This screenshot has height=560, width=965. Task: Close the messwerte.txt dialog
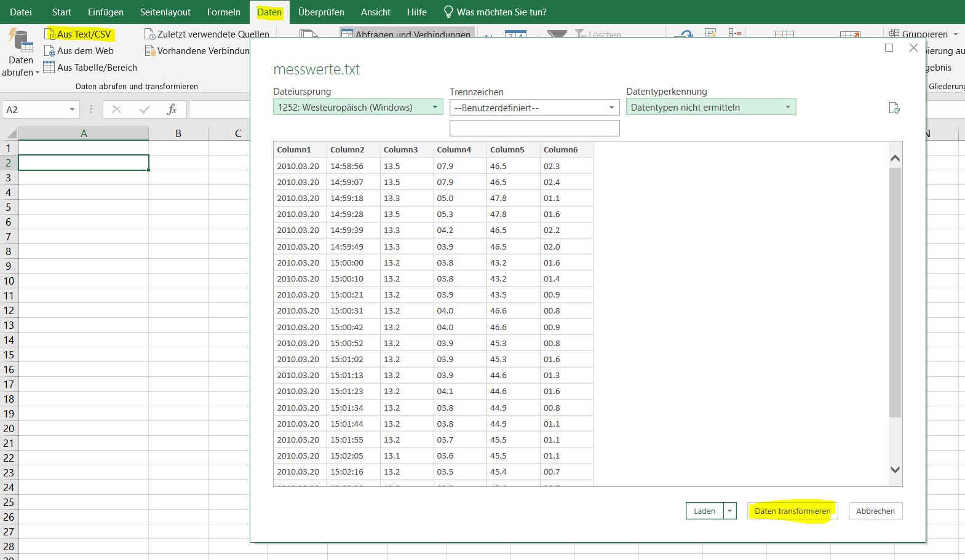(x=913, y=47)
